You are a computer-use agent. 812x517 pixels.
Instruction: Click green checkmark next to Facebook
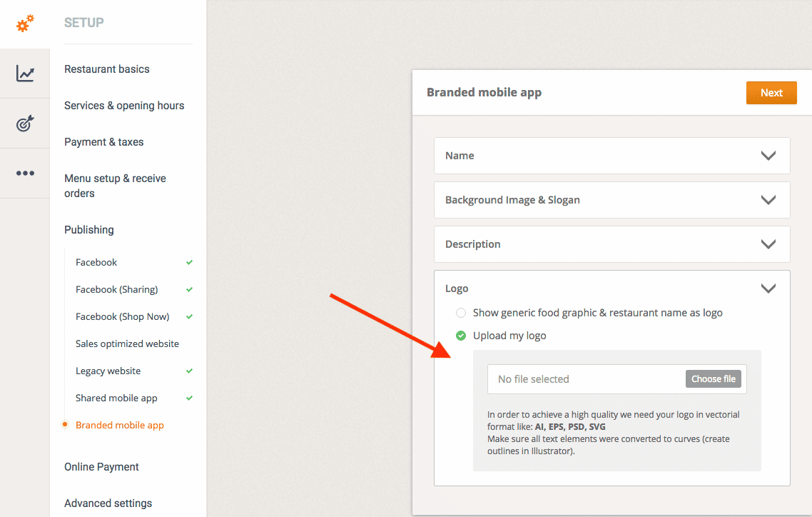pyautogui.click(x=189, y=263)
